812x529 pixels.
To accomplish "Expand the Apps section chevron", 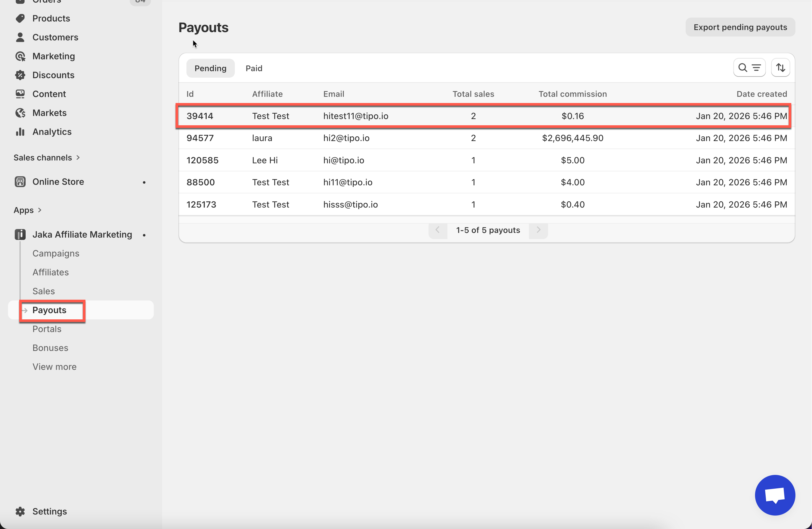I will click(40, 210).
